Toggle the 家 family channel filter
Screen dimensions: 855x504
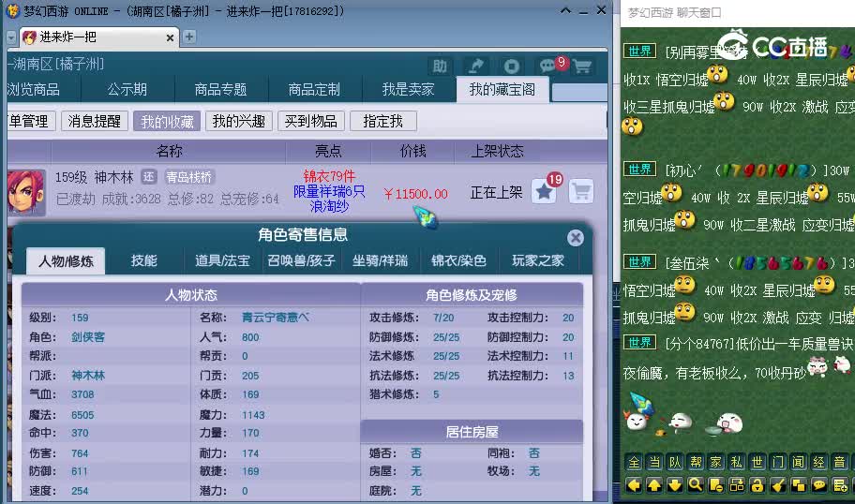click(x=716, y=462)
